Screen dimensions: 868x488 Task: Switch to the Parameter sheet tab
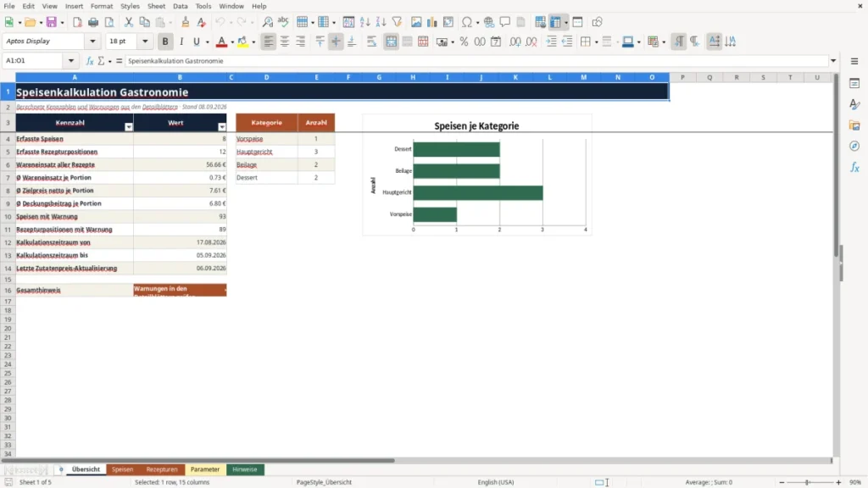tap(205, 469)
